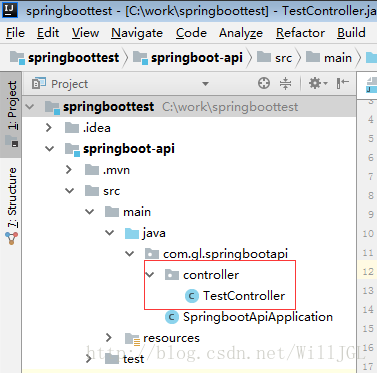Click the controller package folder icon
Viewport: 377px width, 373px height.
tap(172, 275)
